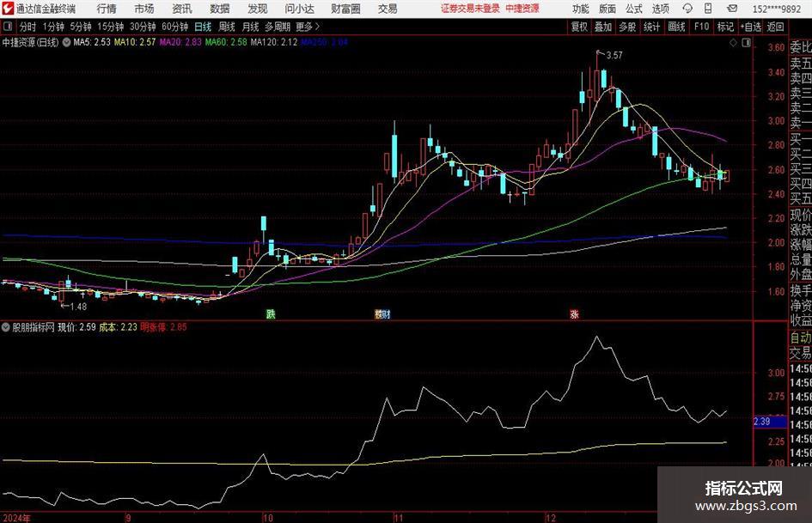Open the 版面 menu
Viewport: 812px width, 523px height.
point(607,9)
